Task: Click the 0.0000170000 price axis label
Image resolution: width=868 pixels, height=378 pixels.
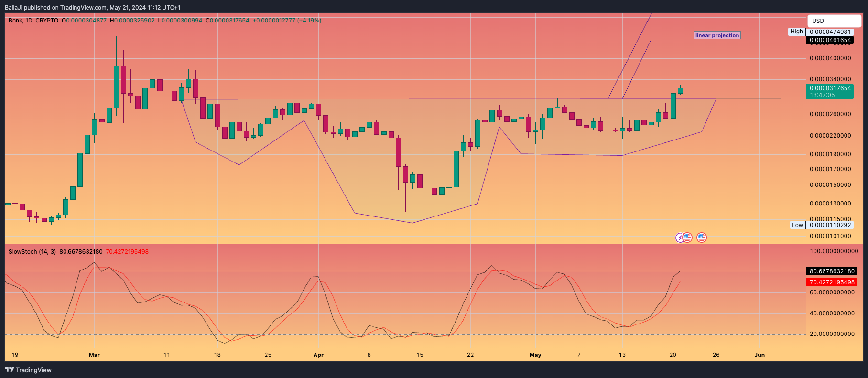Action: (830, 169)
